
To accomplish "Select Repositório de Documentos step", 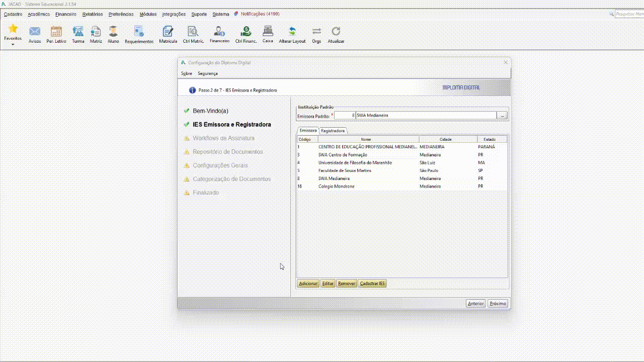I will pos(228,151).
